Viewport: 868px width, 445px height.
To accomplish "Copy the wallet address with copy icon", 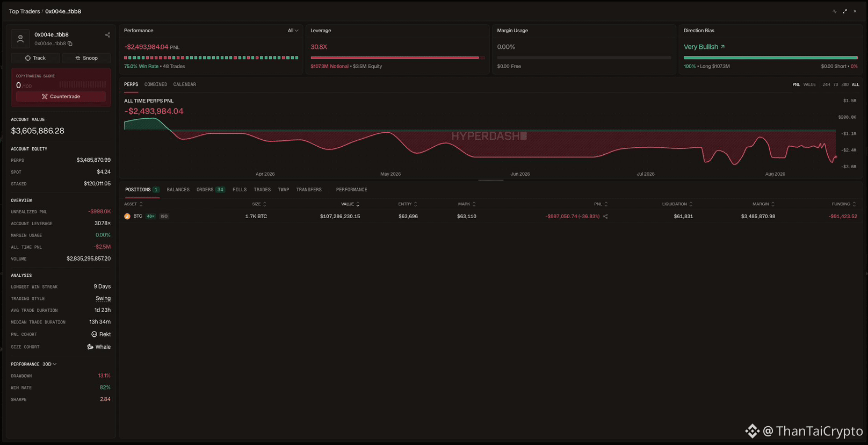I will [x=70, y=44].
